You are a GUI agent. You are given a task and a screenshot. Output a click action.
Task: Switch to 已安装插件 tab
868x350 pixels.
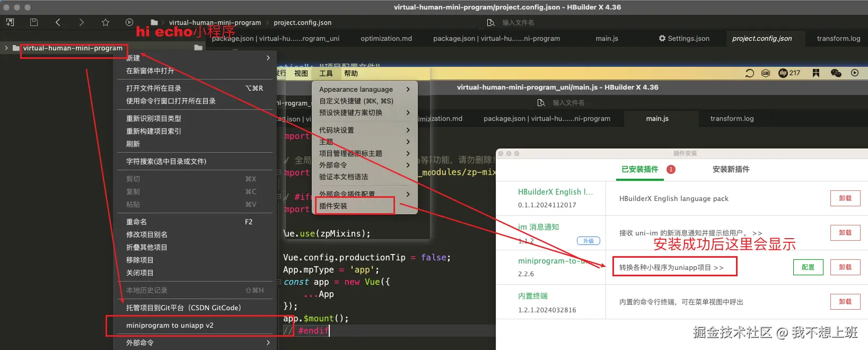[x=639, y=169]
